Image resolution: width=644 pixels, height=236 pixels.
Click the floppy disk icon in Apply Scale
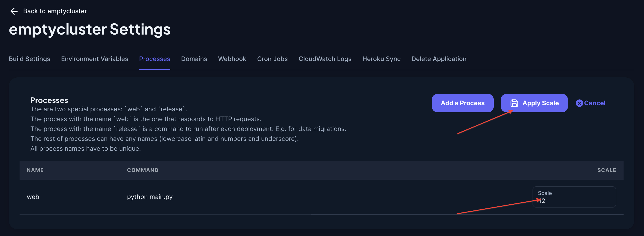point(514,103)
